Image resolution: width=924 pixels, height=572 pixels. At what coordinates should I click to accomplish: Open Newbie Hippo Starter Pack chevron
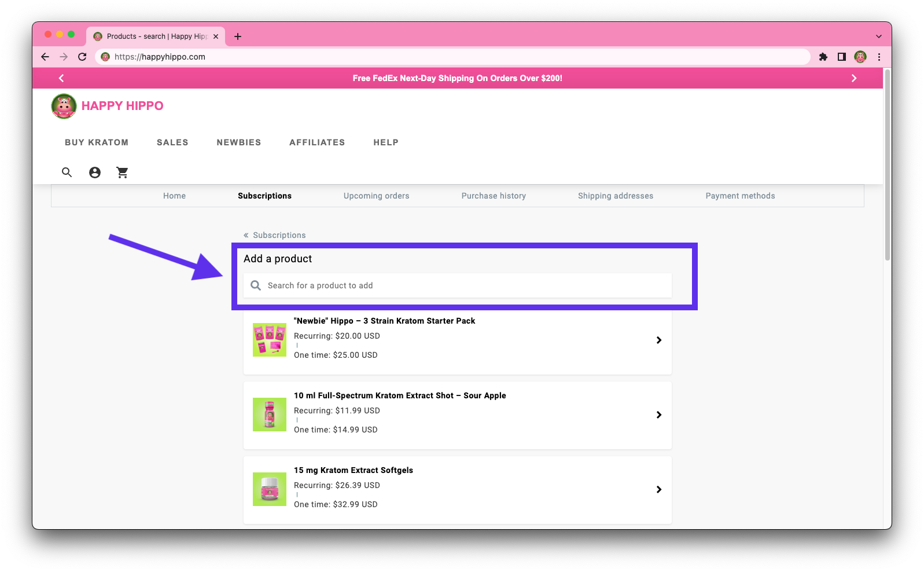(659, 340)
